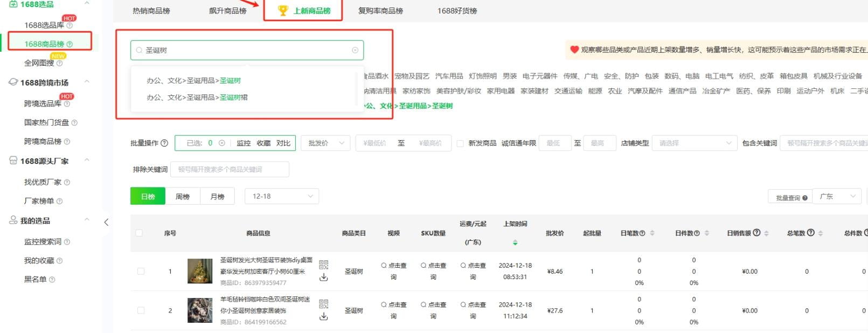Switch to 热销商品榜 tab
868x333 pixels.
pos(151,11)
